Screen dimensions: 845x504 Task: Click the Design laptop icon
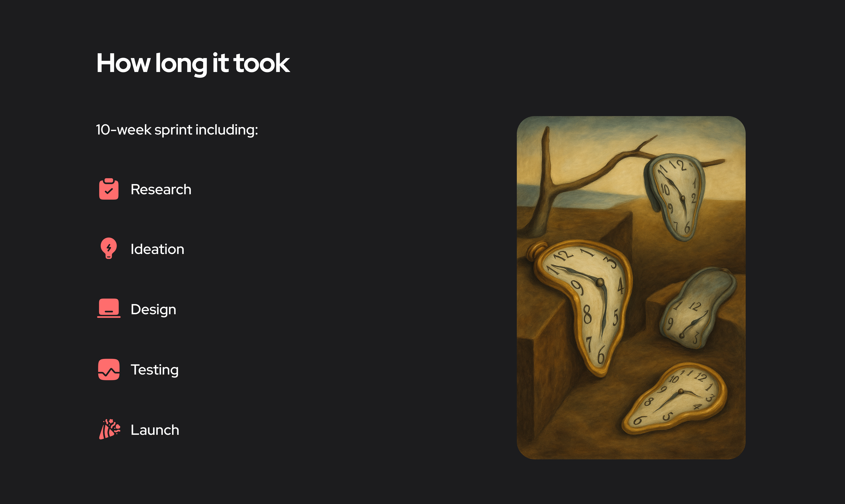109,308
